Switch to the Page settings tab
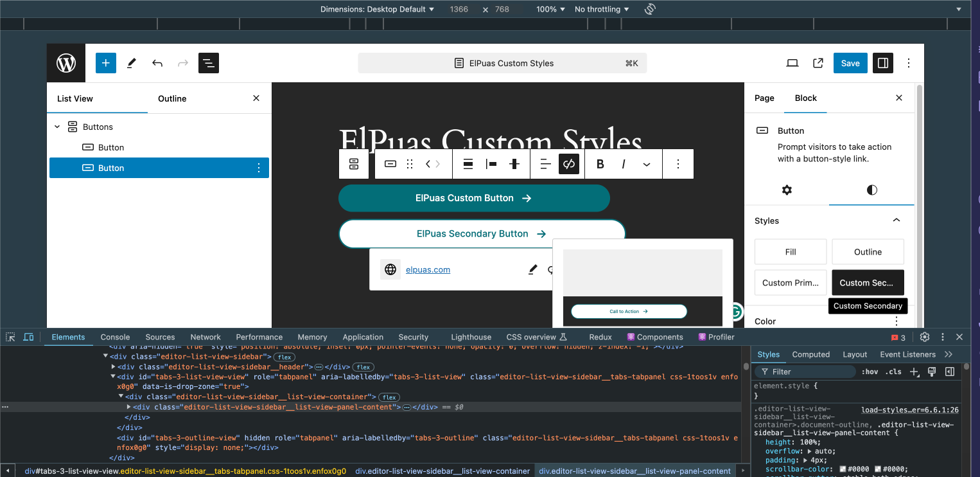This screenshot has height=477, width=980. (x=764, y=98)
